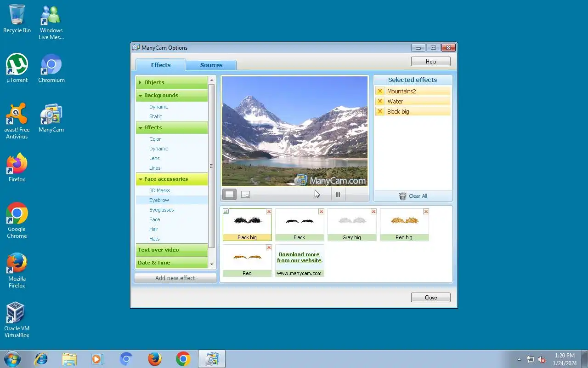
Task: Click Clear All selected effects
Action: 413,196
